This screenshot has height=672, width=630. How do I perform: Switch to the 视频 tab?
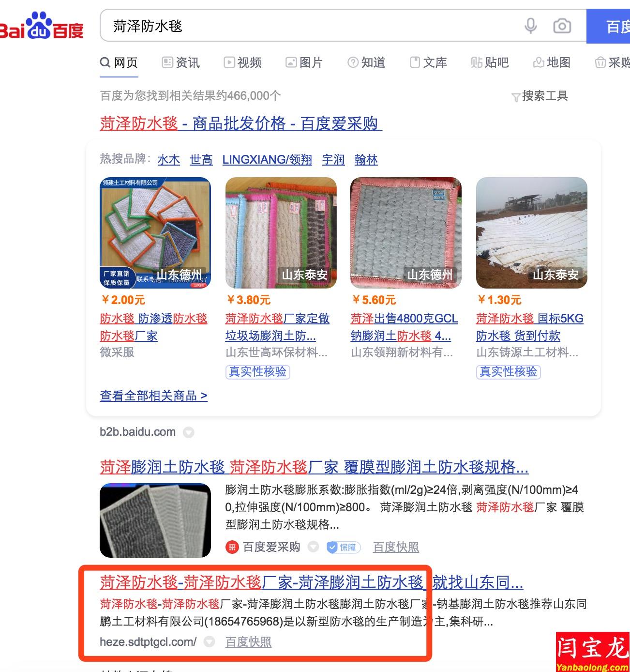(242, 62)
